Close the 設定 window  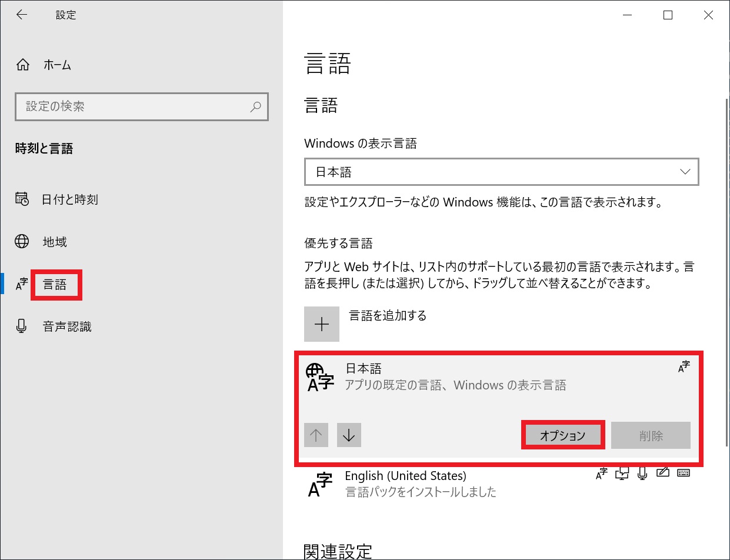click(708, 16)
